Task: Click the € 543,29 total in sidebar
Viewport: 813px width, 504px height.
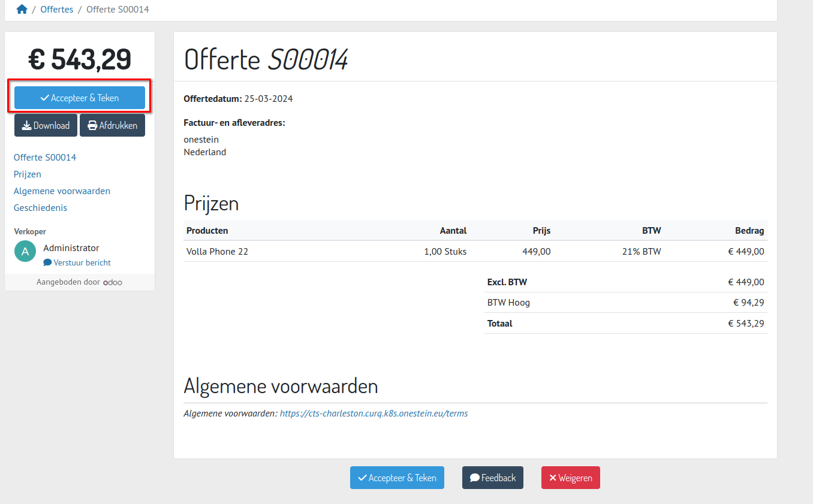Action: coord(80,59)
